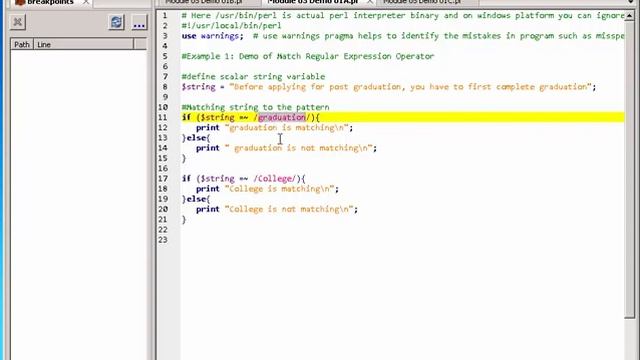640x360 pixels.
Task: Click the refresh icon in Breakpoints toolbar
Action: pyautogui.click(x=116, y=22)
